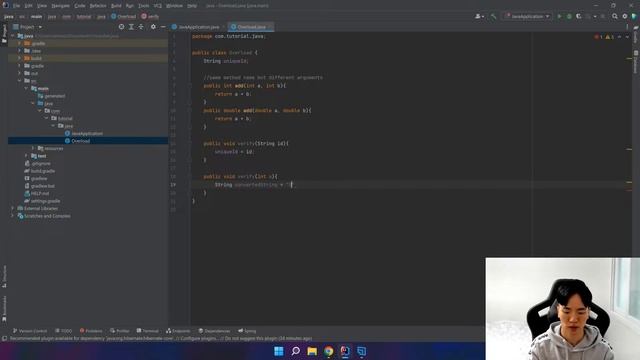Image resolution: width=640 pixels, height=360 pixels.
Task: Select Scratches and Consoles node
Action: tap(44, 216)
